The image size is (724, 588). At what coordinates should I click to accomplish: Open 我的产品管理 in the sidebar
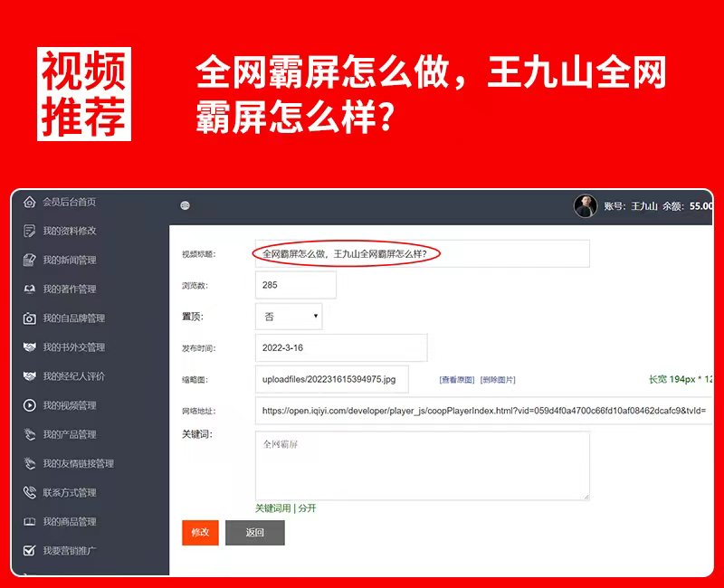click(x=69, y=434)
